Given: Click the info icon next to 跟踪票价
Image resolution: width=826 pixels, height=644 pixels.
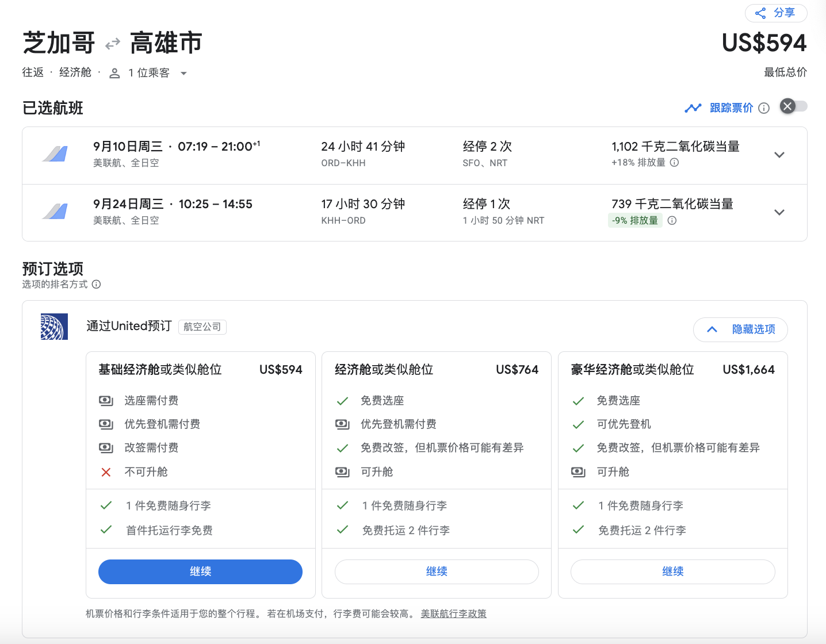Looking at the screenshot, I should pos(764,108).
